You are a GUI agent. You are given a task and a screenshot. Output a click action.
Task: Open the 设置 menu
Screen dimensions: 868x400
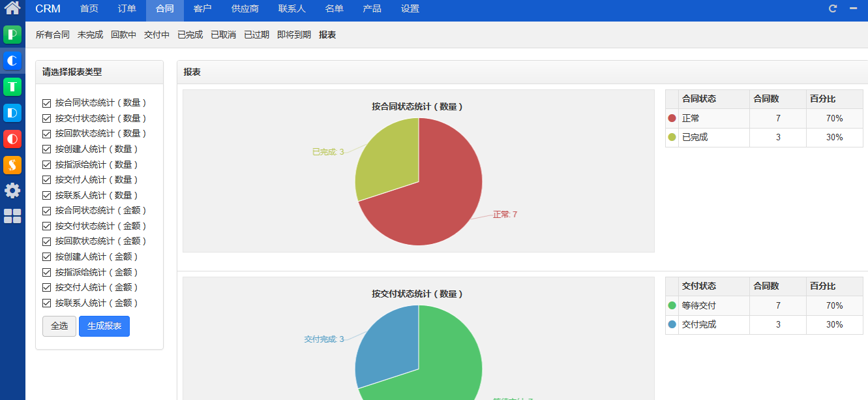tap(410, 9)
